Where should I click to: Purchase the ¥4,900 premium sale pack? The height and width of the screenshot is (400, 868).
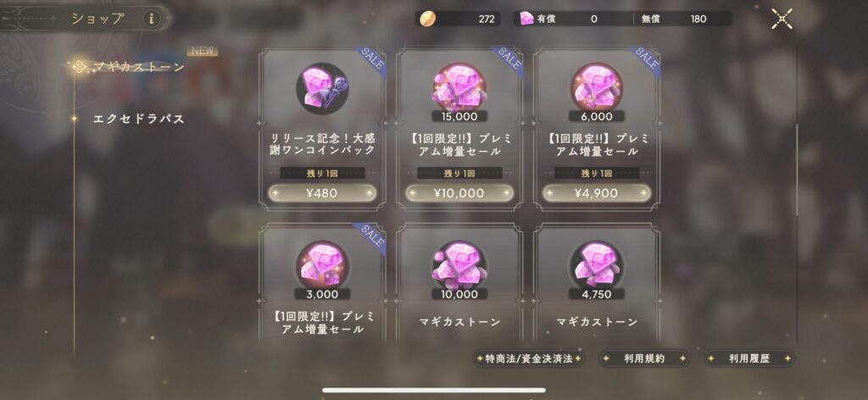point(597,193)
